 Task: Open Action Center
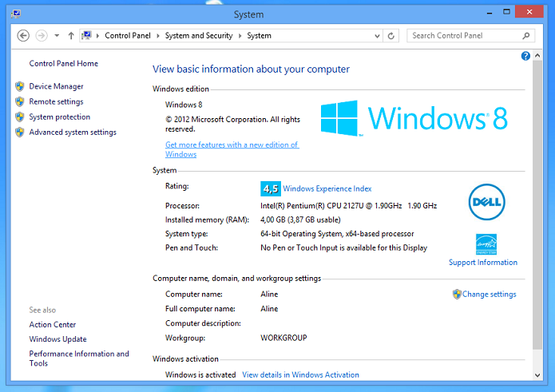click(x=53, y=325)
